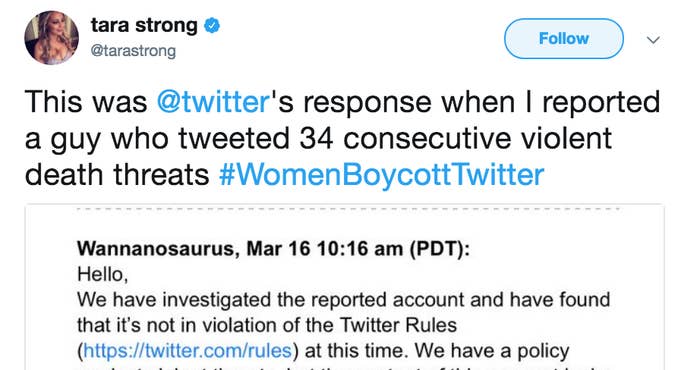Click the blue verified badge icon
Screen dimensions: 700x370
[212, 26]
